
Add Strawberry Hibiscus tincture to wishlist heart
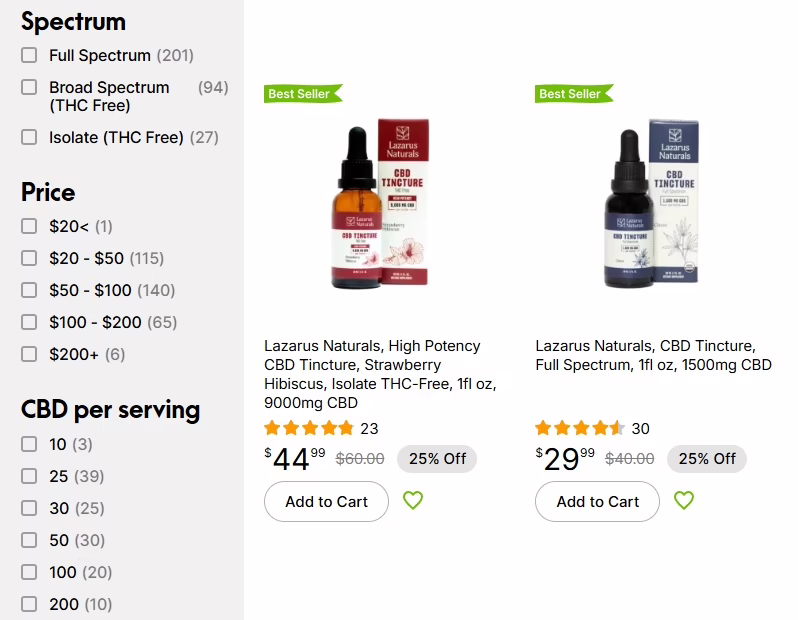pyautogui.click(x=413, y=501)
